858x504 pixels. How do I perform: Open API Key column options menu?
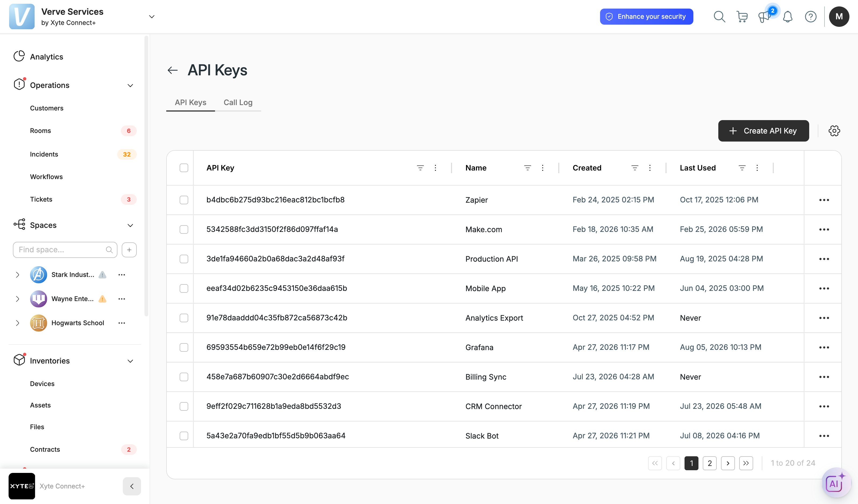click(435, 168)
